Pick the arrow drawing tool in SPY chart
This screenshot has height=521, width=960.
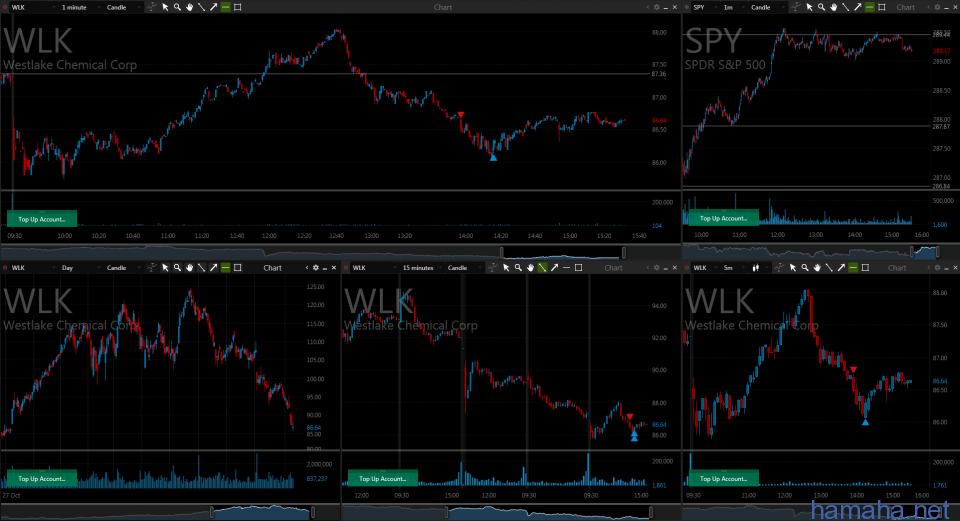coord(858,7)
